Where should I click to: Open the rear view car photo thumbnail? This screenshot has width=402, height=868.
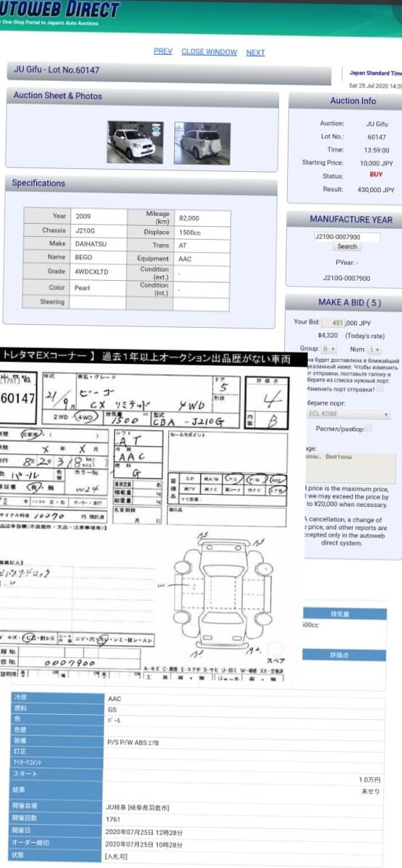point(202,142)
